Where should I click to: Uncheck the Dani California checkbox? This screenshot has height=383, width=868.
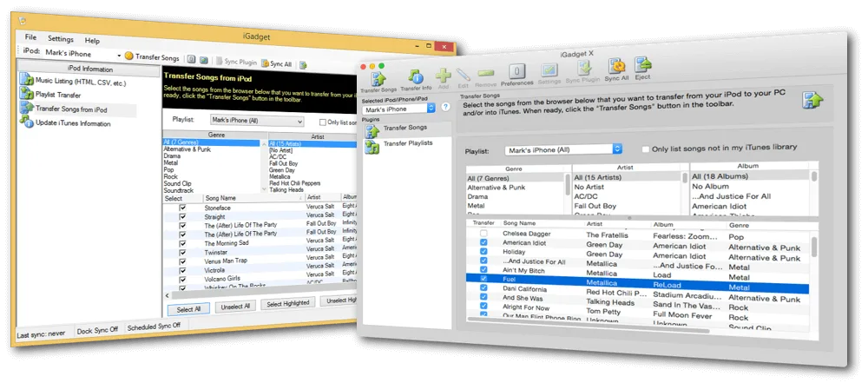coord(483,287)
